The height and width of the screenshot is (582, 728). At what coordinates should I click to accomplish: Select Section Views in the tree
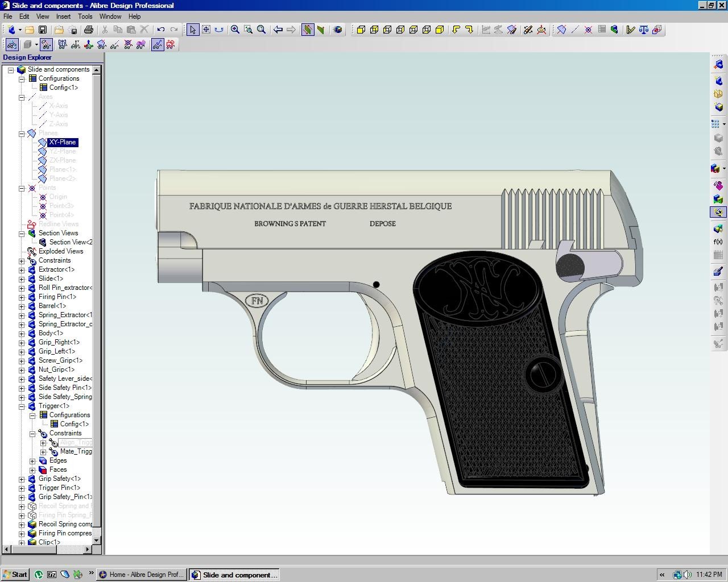pyautogui.click(x=58, y=233)
